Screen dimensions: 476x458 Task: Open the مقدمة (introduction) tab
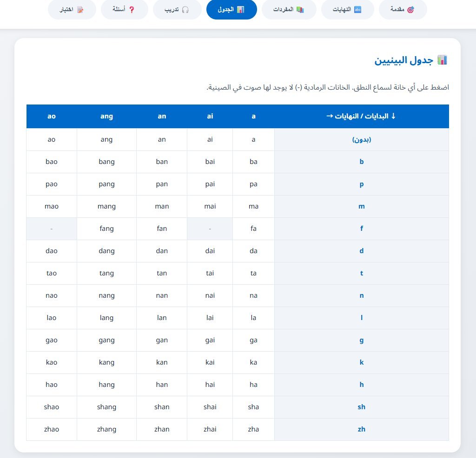[x=403, y=10]
